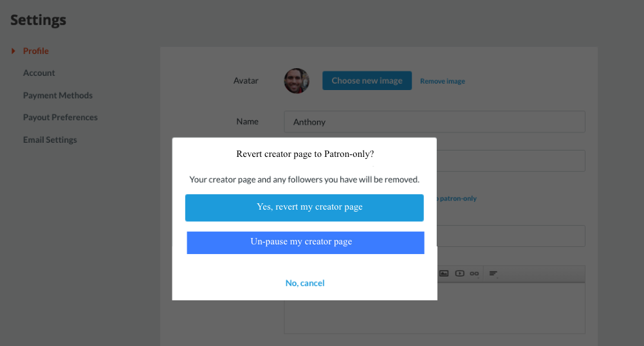The height and width of the screenshot is (346, 644).
Task: Click the insert link icon in editor toolbar
Action: (x=474, y=273)
